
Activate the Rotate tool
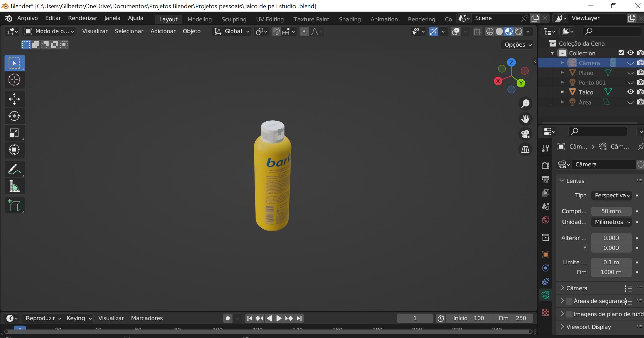coord(14,116)
